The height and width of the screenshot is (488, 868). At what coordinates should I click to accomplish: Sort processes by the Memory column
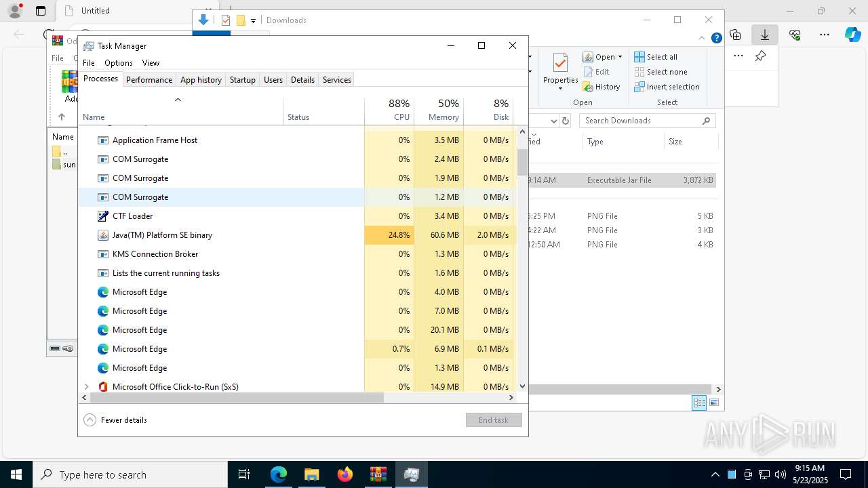pos(439,110)
